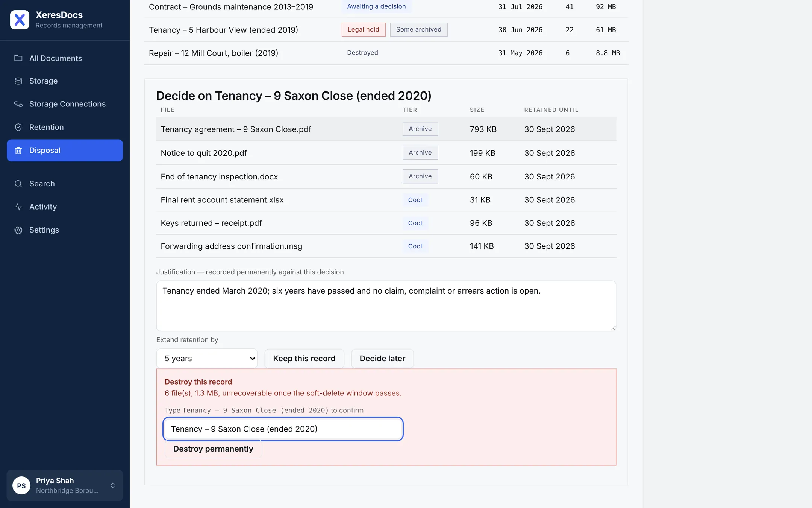Click the XeresDocs X logo icon
Image resolution: width=812 pixels, height=508 pixels.
pyautogui.click(x=20, y=20)
